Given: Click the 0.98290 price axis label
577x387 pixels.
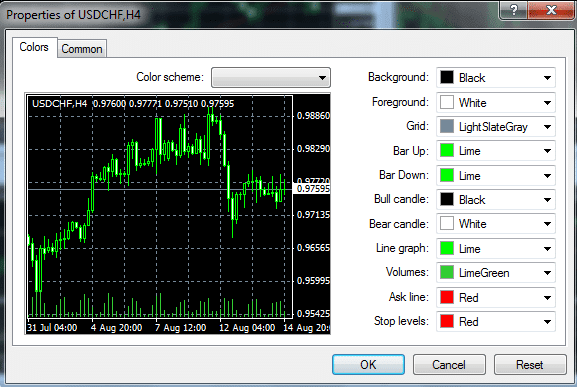Looking at the screenshot, I should 313,149.
